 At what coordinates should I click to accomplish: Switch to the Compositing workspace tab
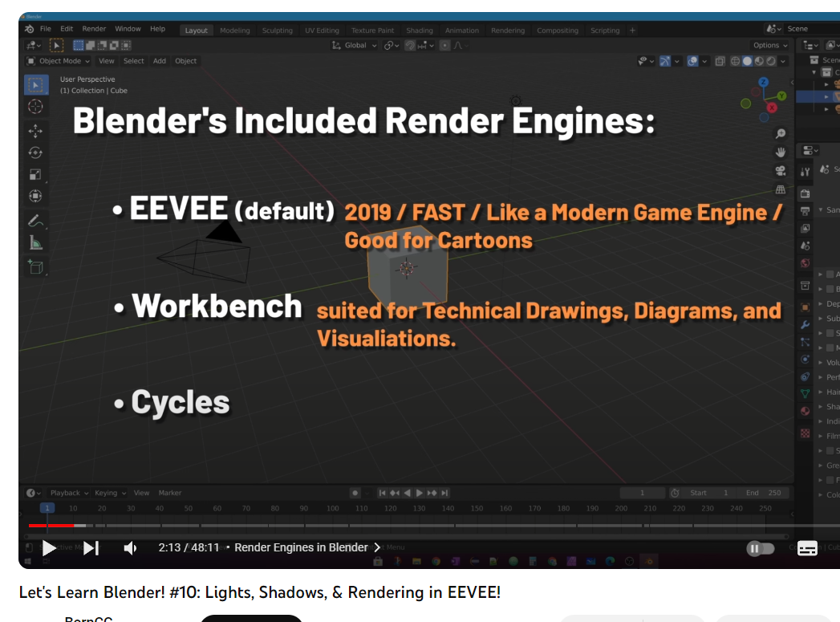coord(558,30)
